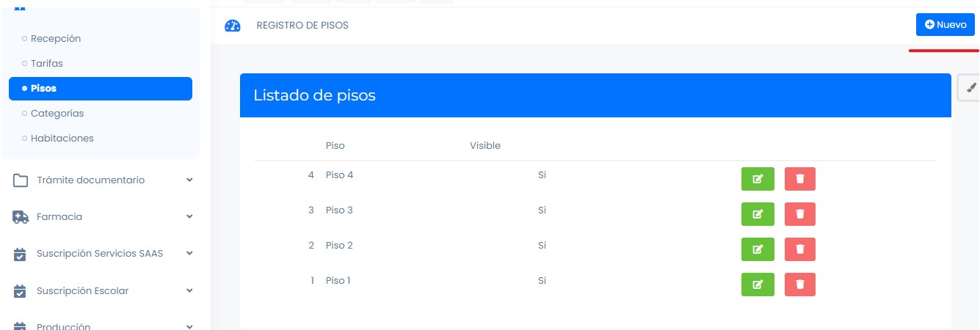The height and width of the screenshot is (330, 980).
Task: Click the Nuevo button to add a floor
Action: 945,25
